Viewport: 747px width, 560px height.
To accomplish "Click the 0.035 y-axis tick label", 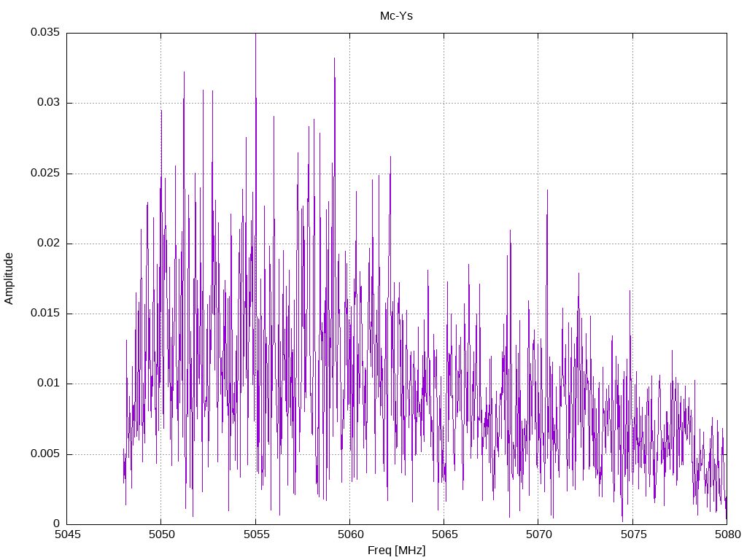I will click(x=46, y=32).
